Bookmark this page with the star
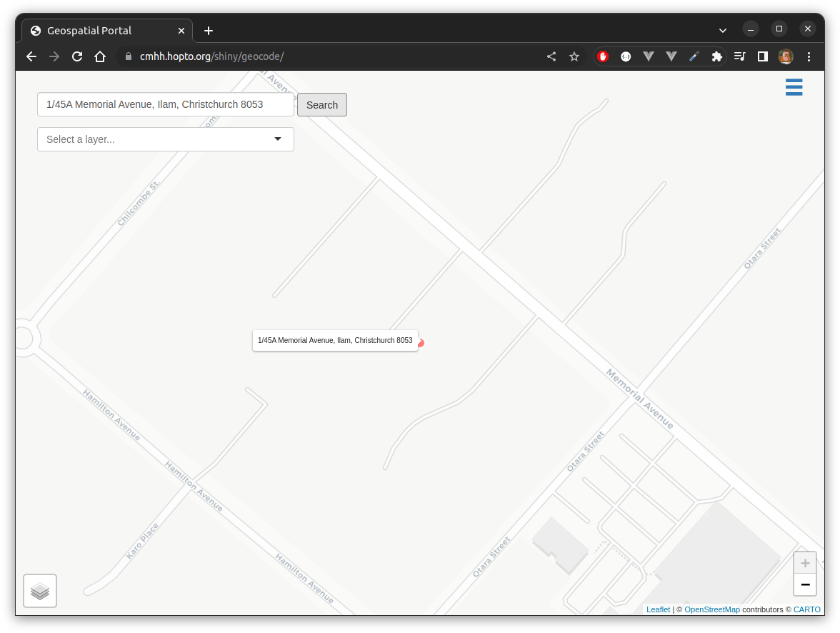This screenshot has width=840, height=633. click(574, 56)
